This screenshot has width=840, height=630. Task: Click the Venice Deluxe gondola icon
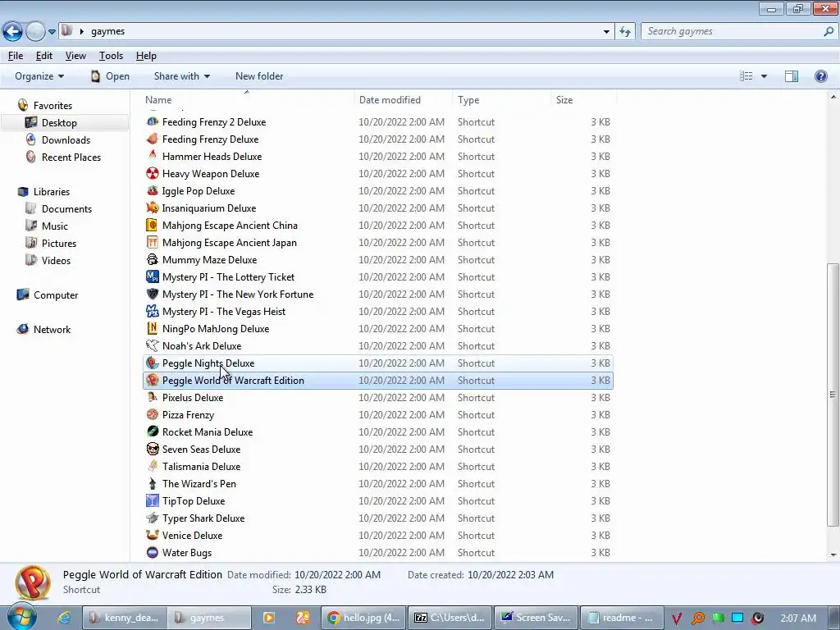coord(153,535)
